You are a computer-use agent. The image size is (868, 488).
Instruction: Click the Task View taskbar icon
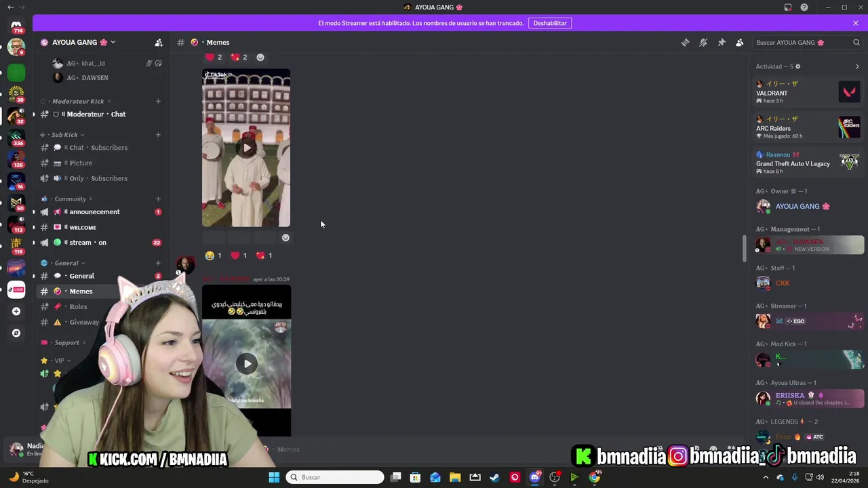[396, 477]
